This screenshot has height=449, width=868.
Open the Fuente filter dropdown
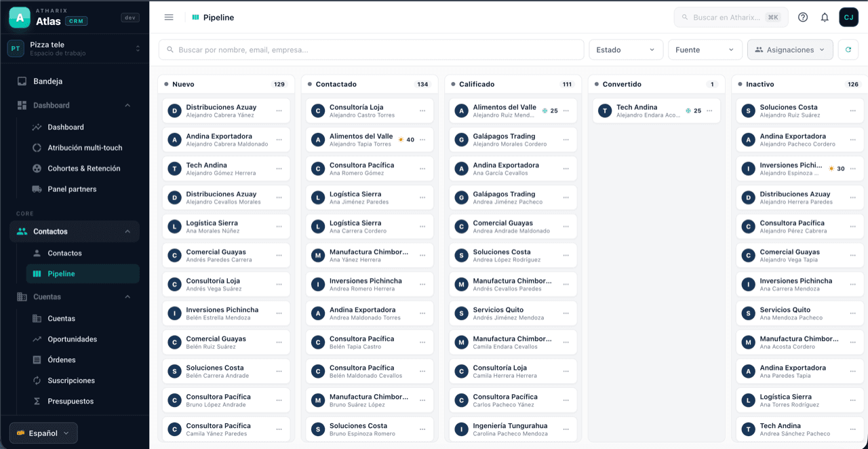pyautogui.click(x=705, y=50)
